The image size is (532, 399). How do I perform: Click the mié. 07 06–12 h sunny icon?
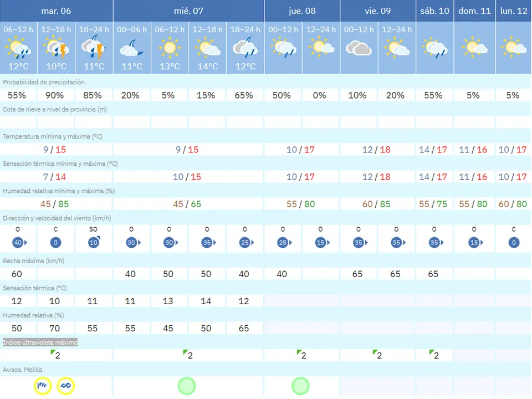point(170,48)
